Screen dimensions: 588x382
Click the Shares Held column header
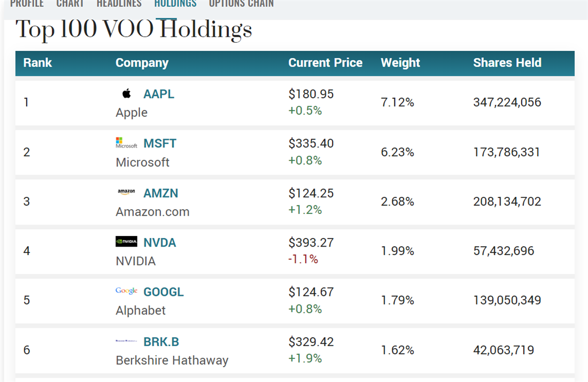[507, 63]
